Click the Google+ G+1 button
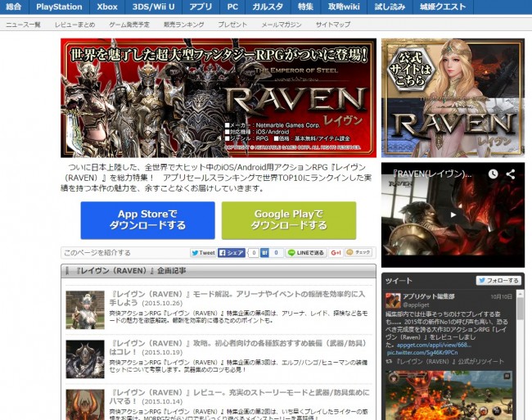The image size is (532, 420). (336, 253)
